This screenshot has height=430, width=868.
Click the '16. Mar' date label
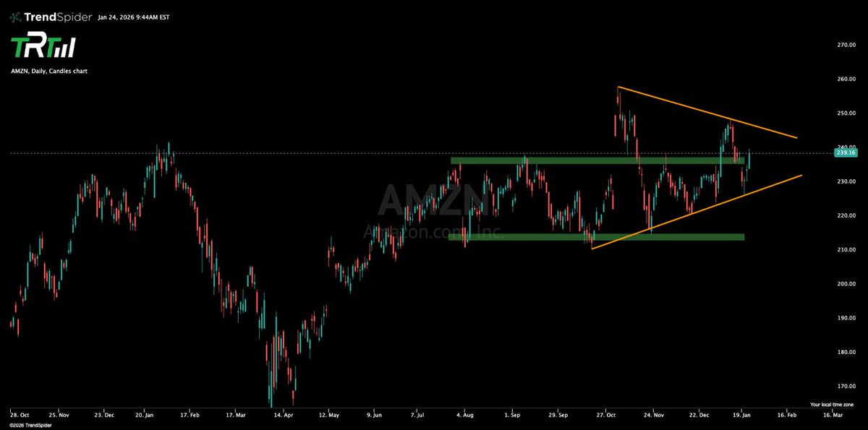(833, 416)
